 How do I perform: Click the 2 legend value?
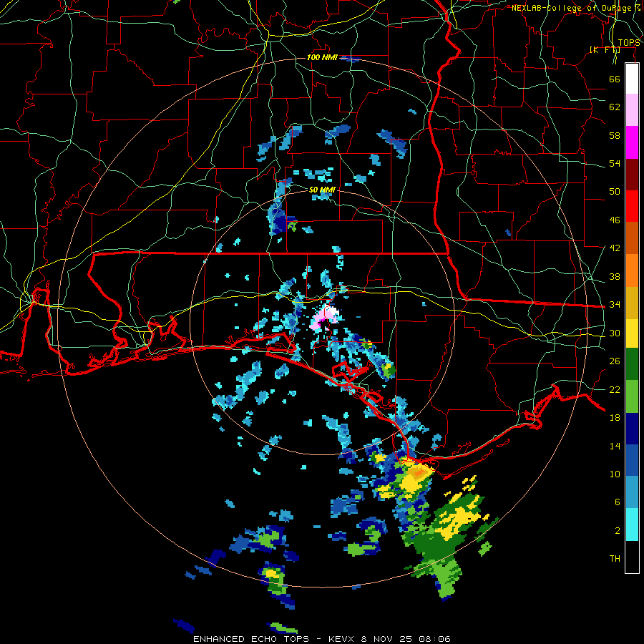618,530
